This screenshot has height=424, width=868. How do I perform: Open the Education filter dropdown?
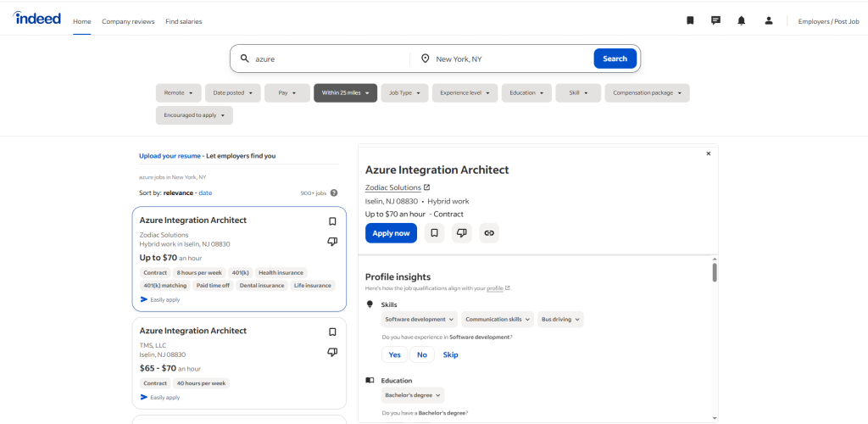point(527,93)
